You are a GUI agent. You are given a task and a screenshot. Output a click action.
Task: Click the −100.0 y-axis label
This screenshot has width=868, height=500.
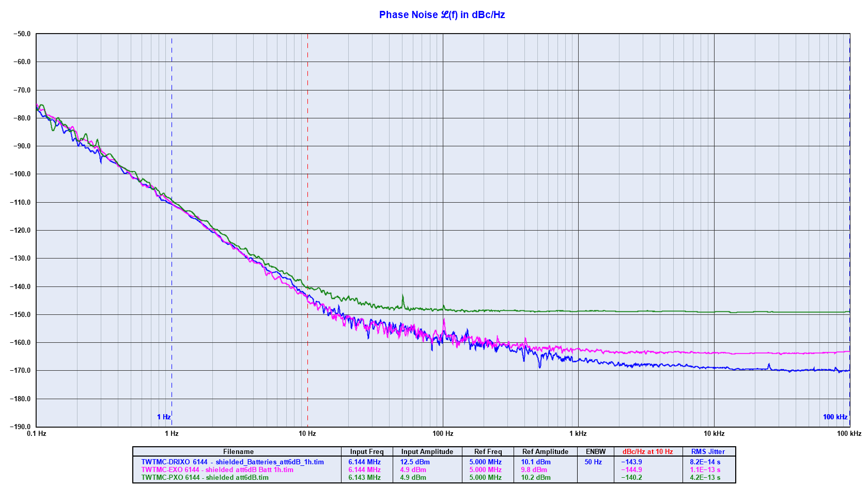pos(20,174)
